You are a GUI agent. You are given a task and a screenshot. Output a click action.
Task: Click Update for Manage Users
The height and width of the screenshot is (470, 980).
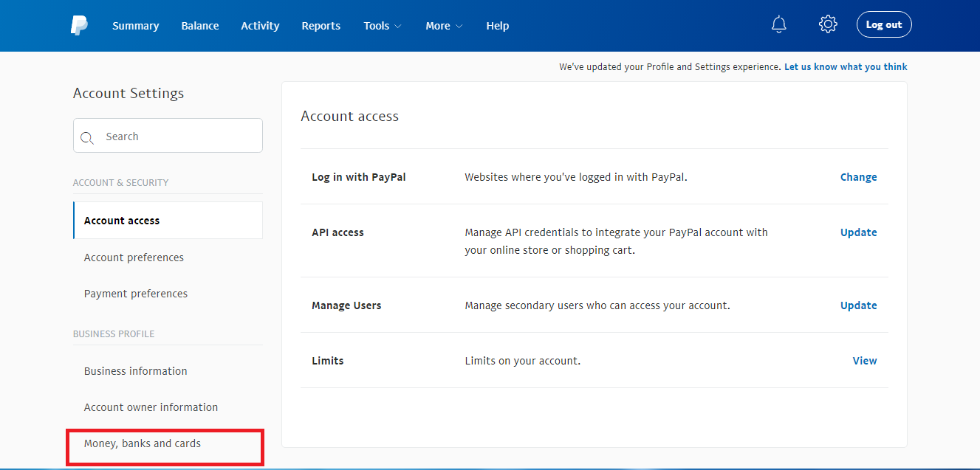(859, 305)
